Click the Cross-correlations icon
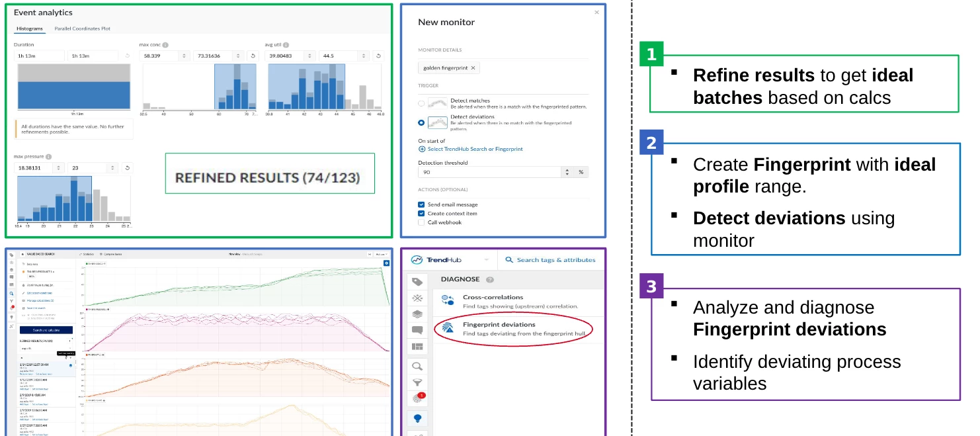 click(448, 300)
